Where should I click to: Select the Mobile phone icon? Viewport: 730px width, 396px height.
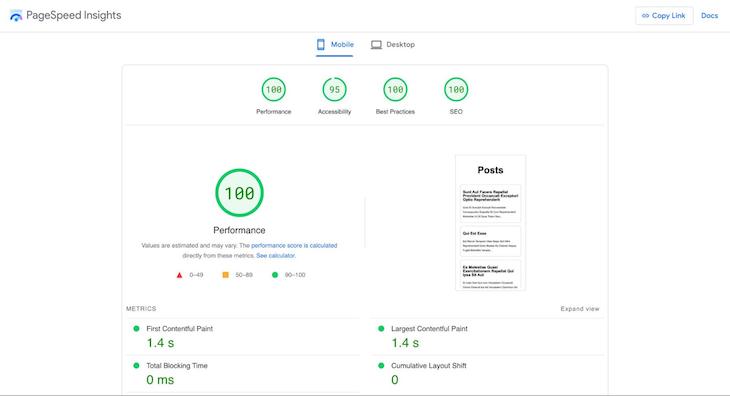321,45
